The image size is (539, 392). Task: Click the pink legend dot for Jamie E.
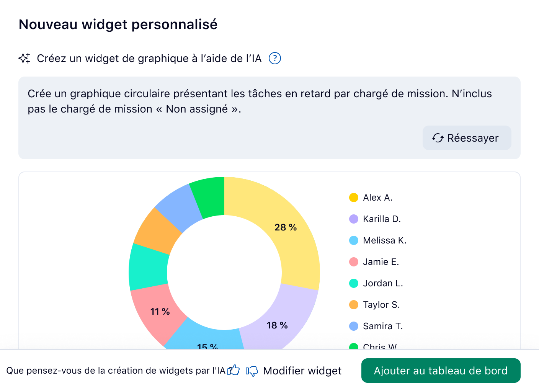[x=353, y=262]
